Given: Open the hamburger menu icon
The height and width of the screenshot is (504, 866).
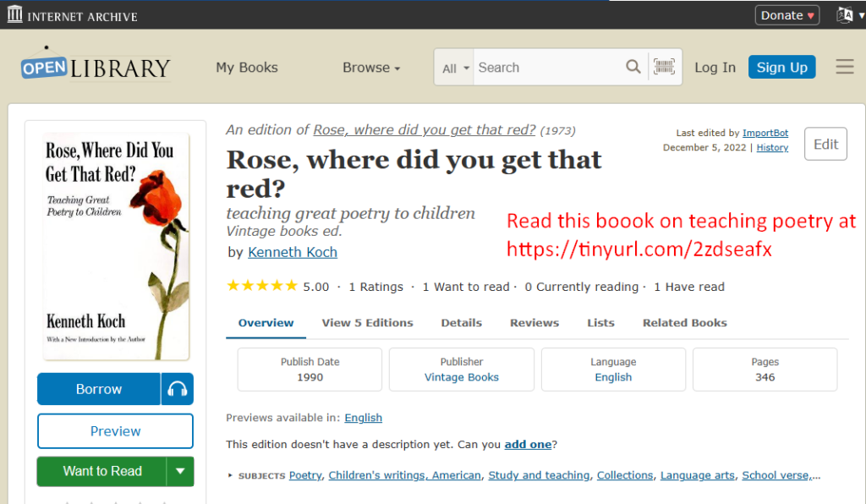Looking at the screenshot, I should pos(845,67).
